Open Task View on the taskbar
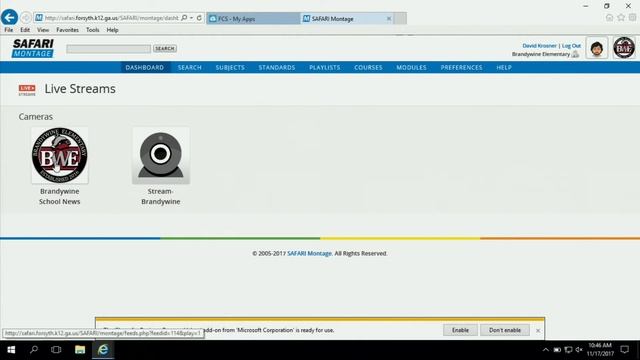The width and height of the screenshot is (640, 360). pos(56,350)
